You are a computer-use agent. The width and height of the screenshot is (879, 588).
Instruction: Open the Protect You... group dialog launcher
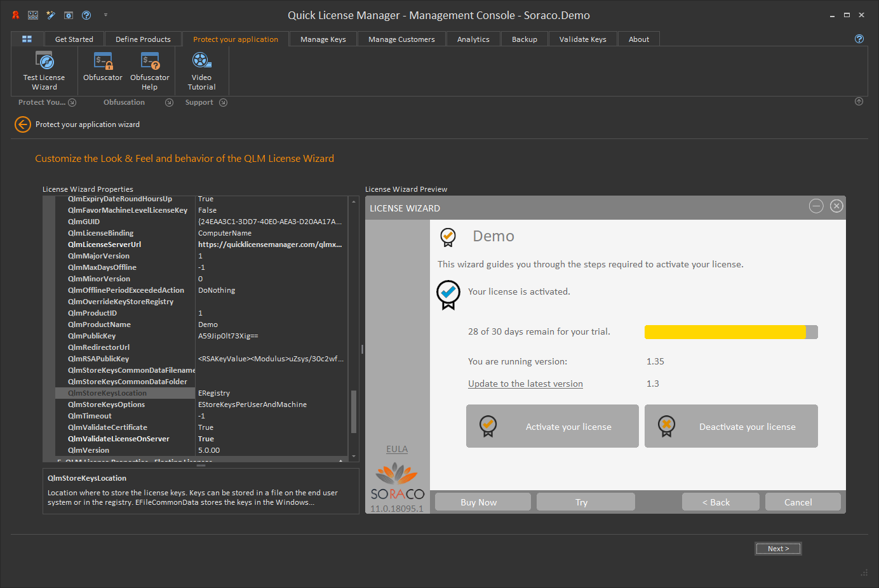[x=72, y=102]
